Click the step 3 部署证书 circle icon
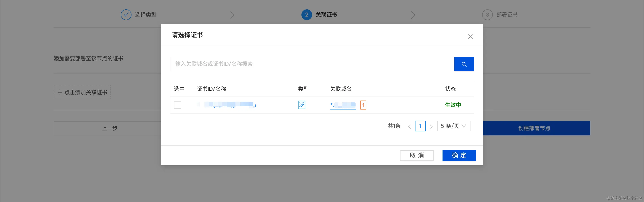This screenshot has width=644, height=202. coord(487,15)
